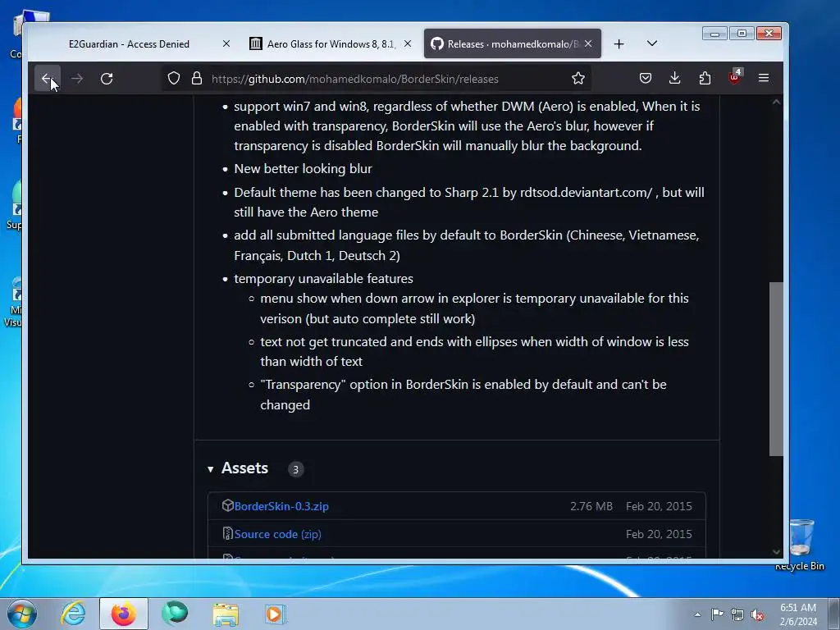This screenshot has height=630, width=840.
Task: Click the package icon beside BorderSkin-0.3.zip
Action: tap(228, 505)
